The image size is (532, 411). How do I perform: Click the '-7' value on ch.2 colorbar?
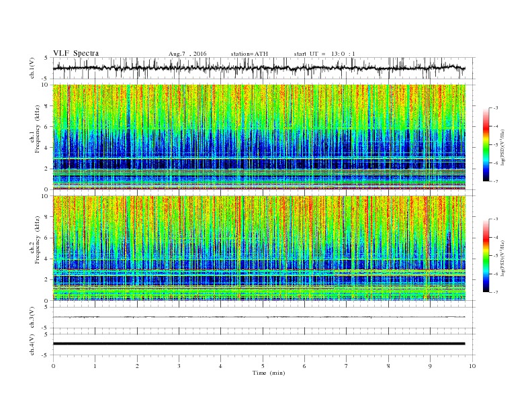click(495, 292)
